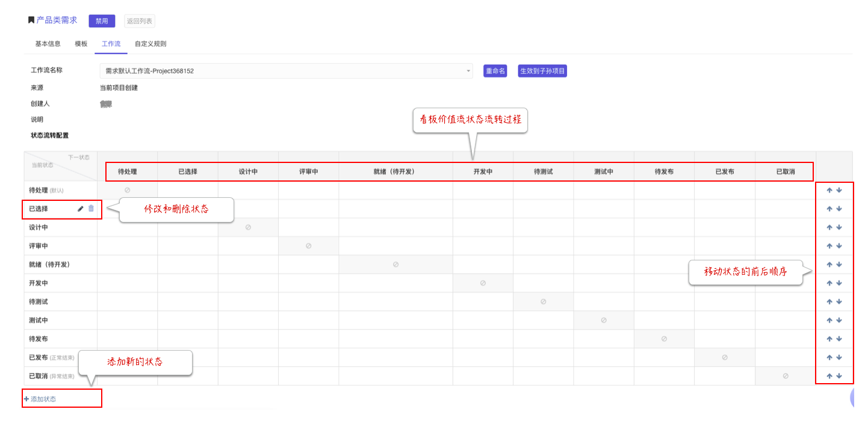
Task: Select the 待发布 row label
Action: [x=39, y=339]
